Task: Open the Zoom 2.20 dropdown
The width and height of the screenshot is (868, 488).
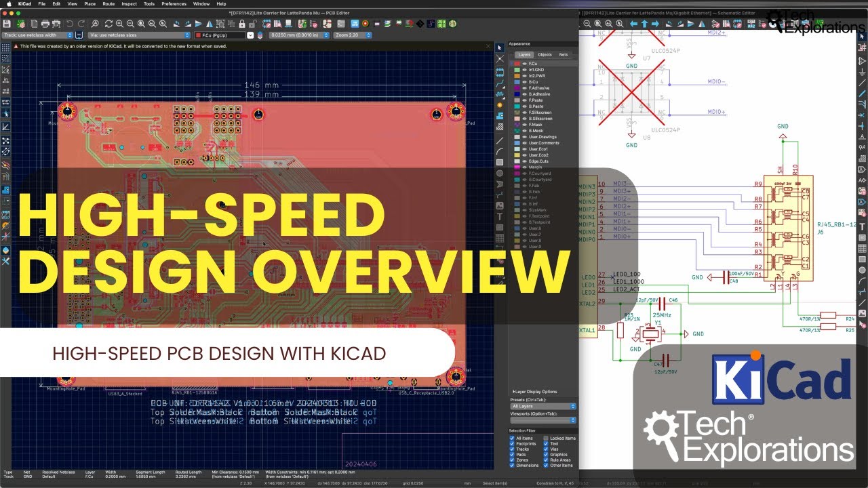Action: [351, 35]
